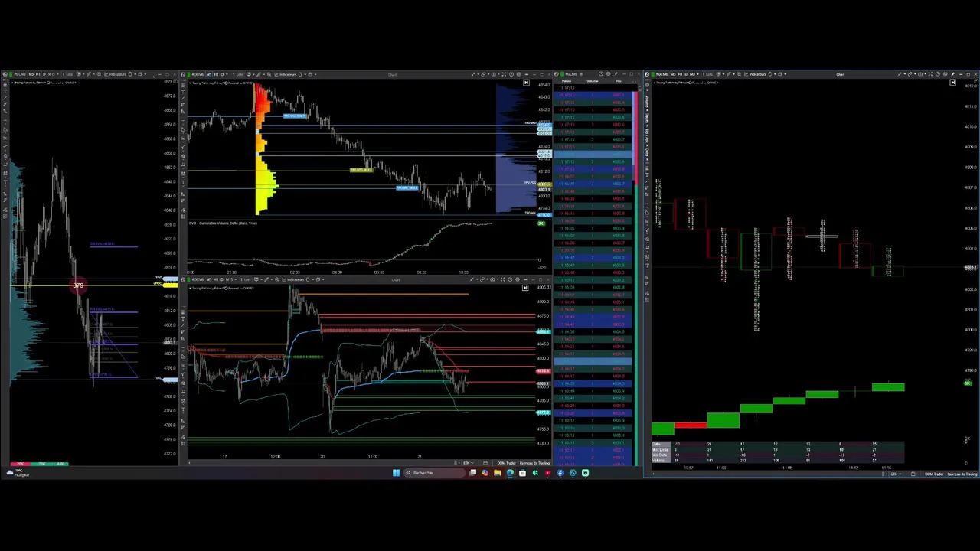
Task: Open Microsoft Store from the taskbar
Action: (522, 473)
